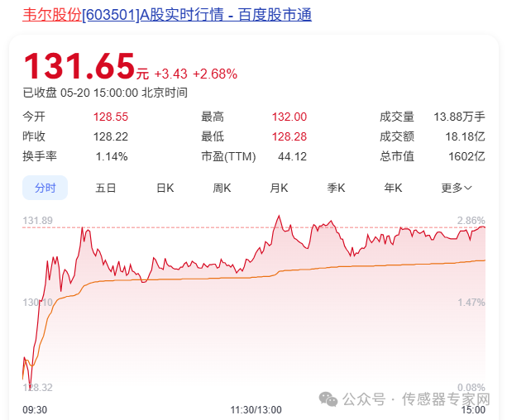Click the 总市值 value 1602亿
The image size is (507, 420).
coord(467,155)
